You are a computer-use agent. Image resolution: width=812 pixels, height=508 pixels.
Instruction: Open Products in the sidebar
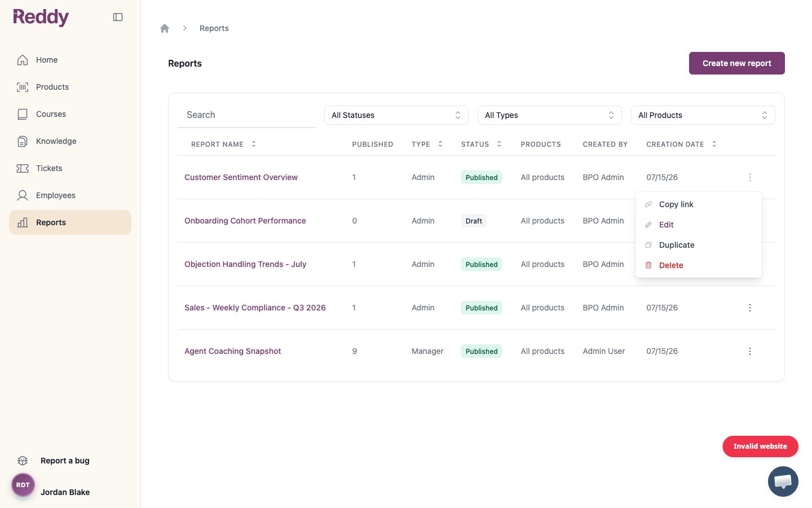click(70, 87)
